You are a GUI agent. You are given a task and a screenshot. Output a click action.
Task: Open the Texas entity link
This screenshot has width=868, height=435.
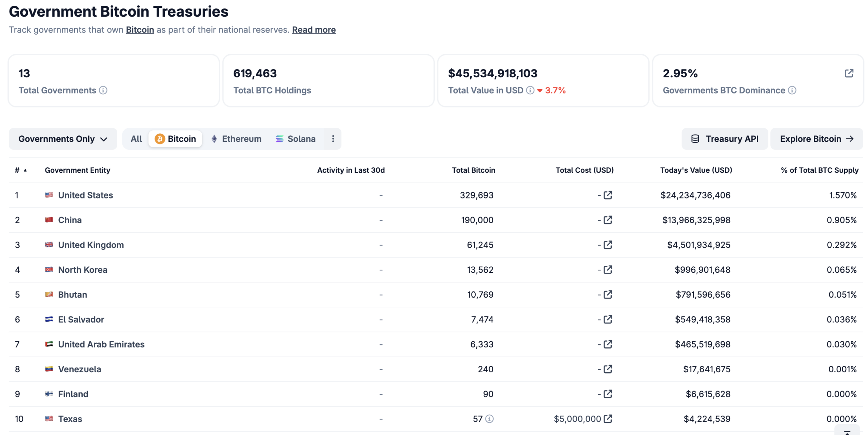(70, 419)
